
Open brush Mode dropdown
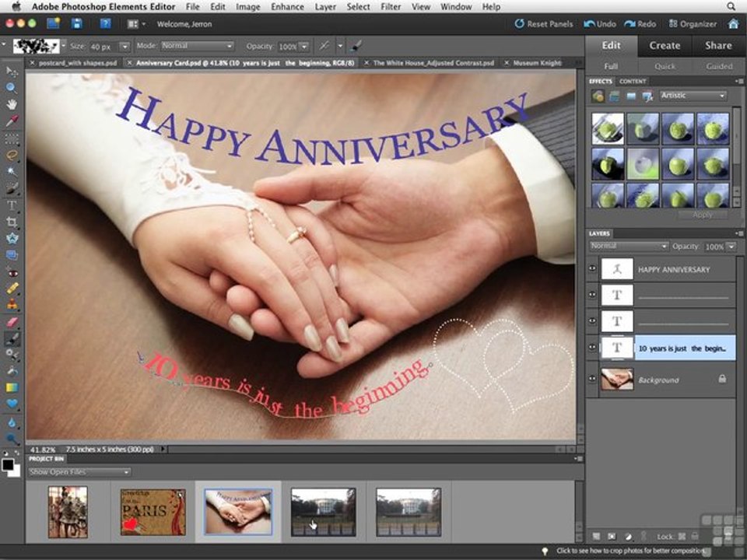pyautogui.click(x=197, y=46)
